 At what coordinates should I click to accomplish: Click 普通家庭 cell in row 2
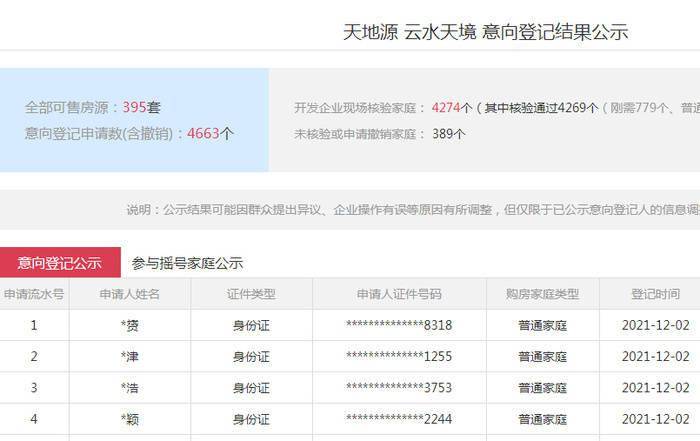point(542,357)
